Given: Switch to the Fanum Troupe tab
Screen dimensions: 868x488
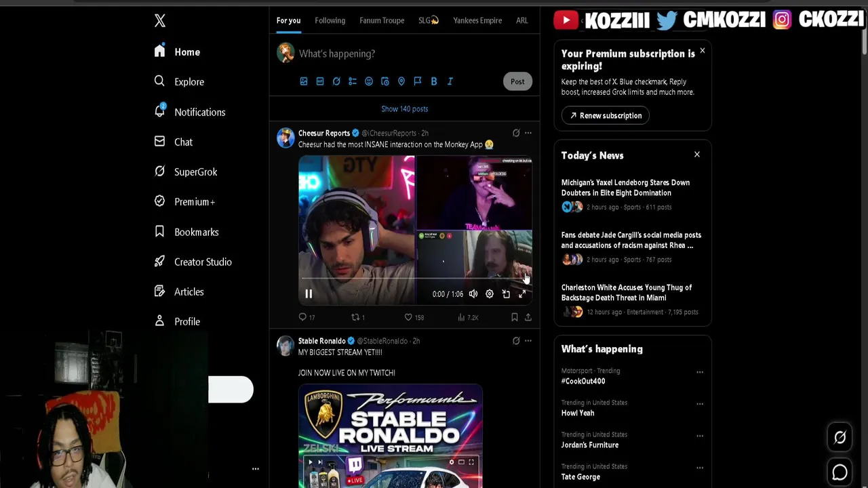Looking at the screenshot, I should (382, 20).
